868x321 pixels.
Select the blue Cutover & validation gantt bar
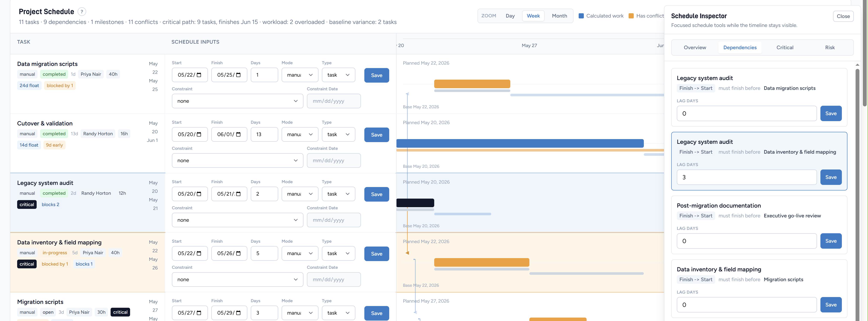click(x=520, y=143)
